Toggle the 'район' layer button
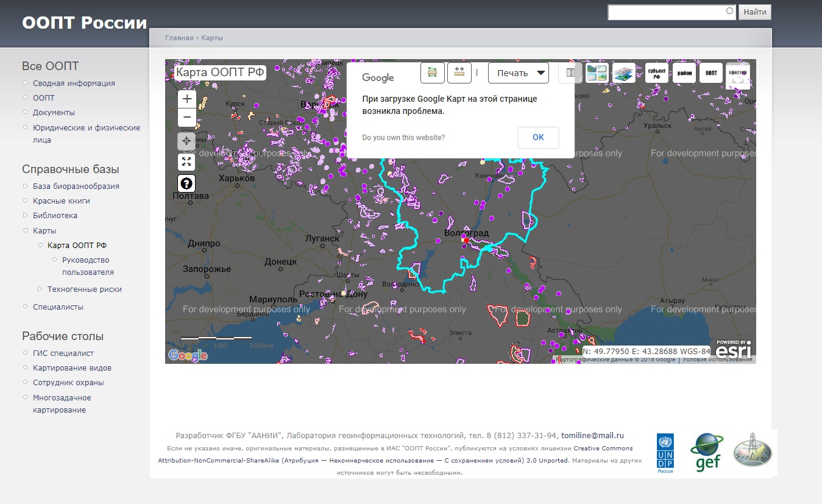This screenshot has width=822, height=504. pyautogui.click(x=684, y=73)
